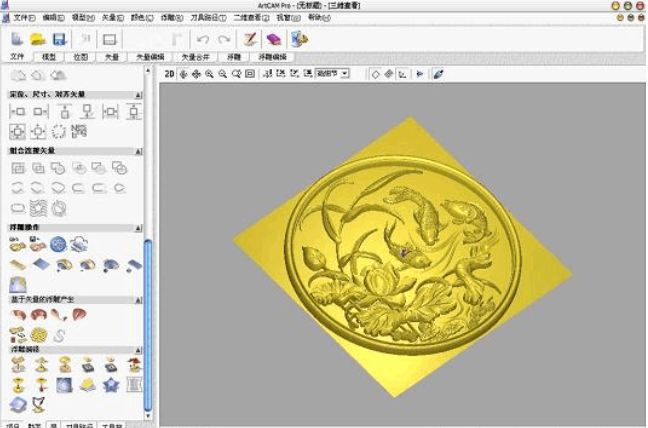Image resolution: width=648 pixels, height=428 pixels.
Task: Click the rectangle frame icon in main toolbar
Action: tap(110, 39)
